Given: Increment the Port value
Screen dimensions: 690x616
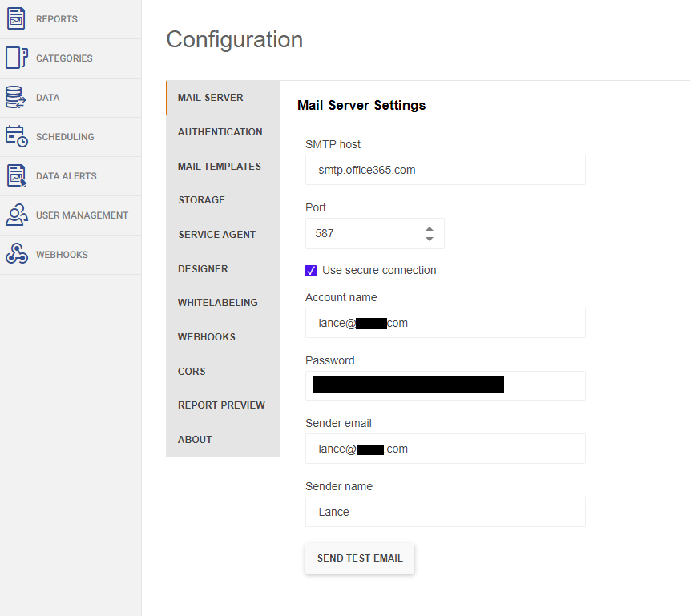Looking at the screenshot, I should (430, 227).
